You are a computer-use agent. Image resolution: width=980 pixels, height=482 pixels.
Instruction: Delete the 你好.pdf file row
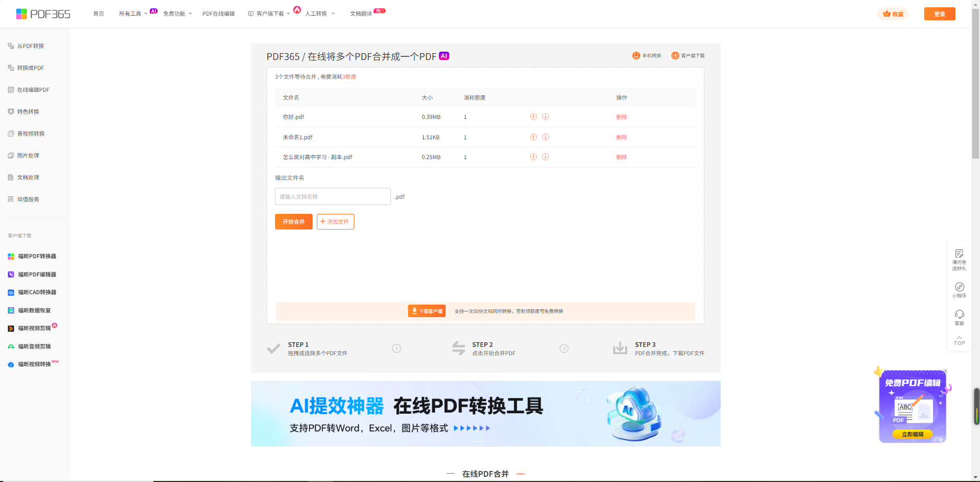(x=621, y=117)
